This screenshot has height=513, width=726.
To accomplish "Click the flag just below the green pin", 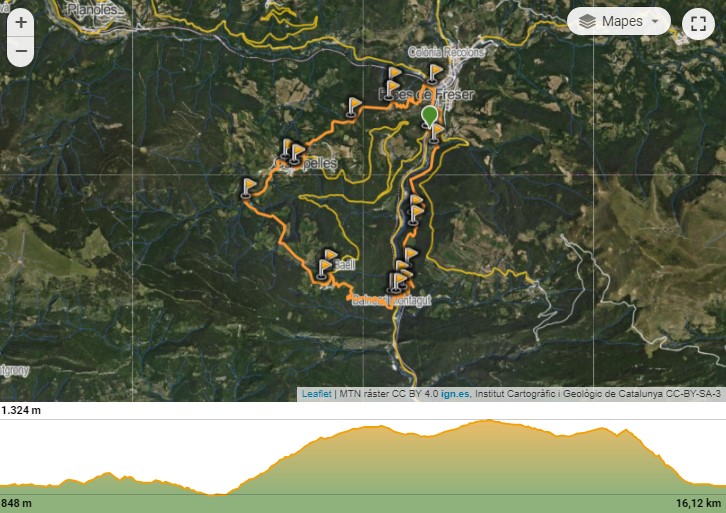I will click(435, 134).
